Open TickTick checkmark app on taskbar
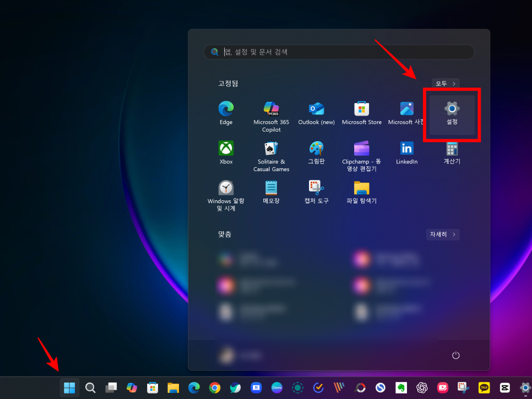This screenshot has height=399, width=532. click(x=318, y=387)
